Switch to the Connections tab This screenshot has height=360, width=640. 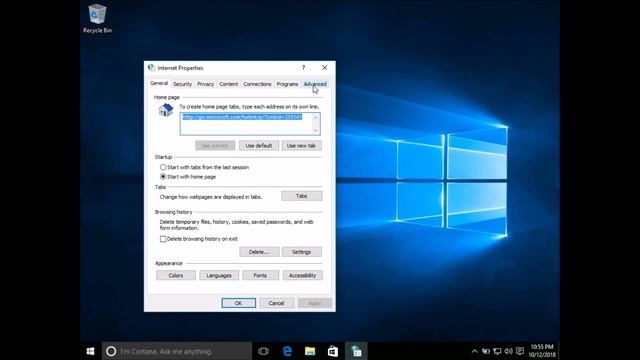click(257, 84)
